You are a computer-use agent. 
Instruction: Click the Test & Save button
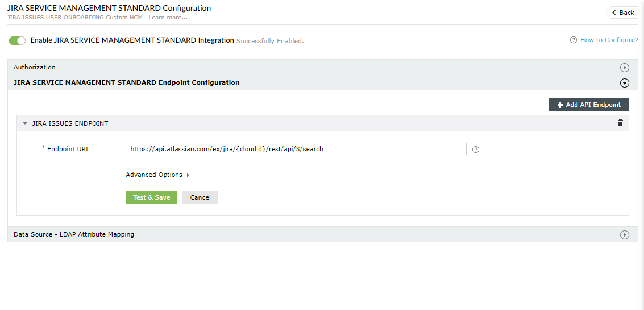coord(152,197)
